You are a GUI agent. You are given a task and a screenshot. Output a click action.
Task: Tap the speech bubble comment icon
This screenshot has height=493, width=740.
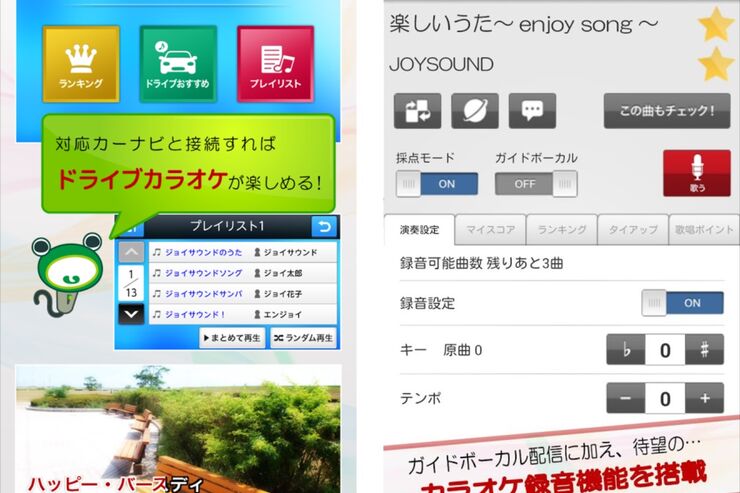point(532,111)
